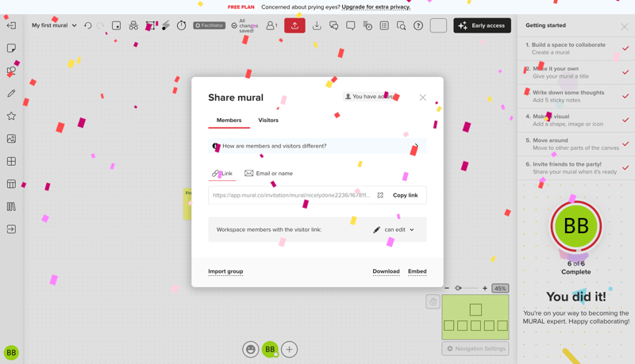Open the table tool in sidebar
The image size is (635, 364).
pyautogui.click(x=11, y=184)
